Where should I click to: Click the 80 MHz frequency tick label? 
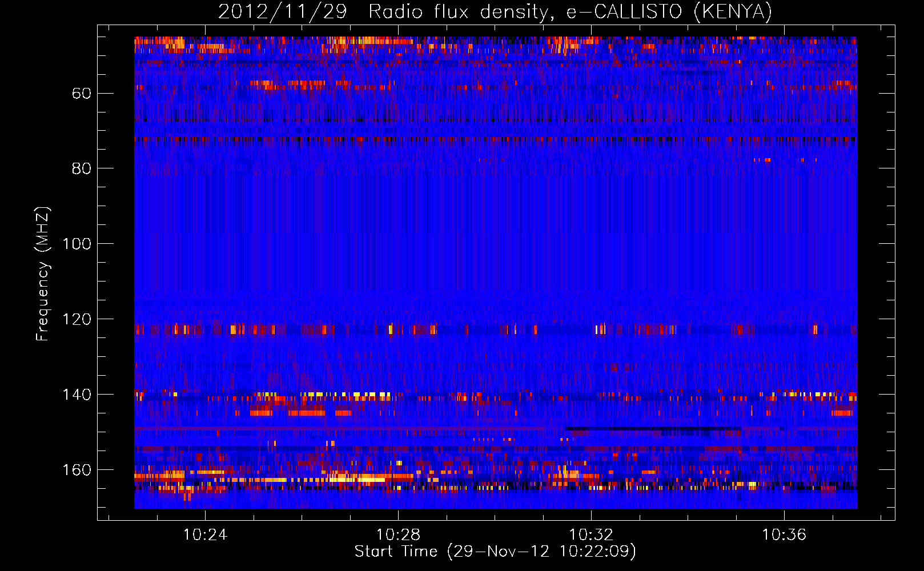point(82,168)
